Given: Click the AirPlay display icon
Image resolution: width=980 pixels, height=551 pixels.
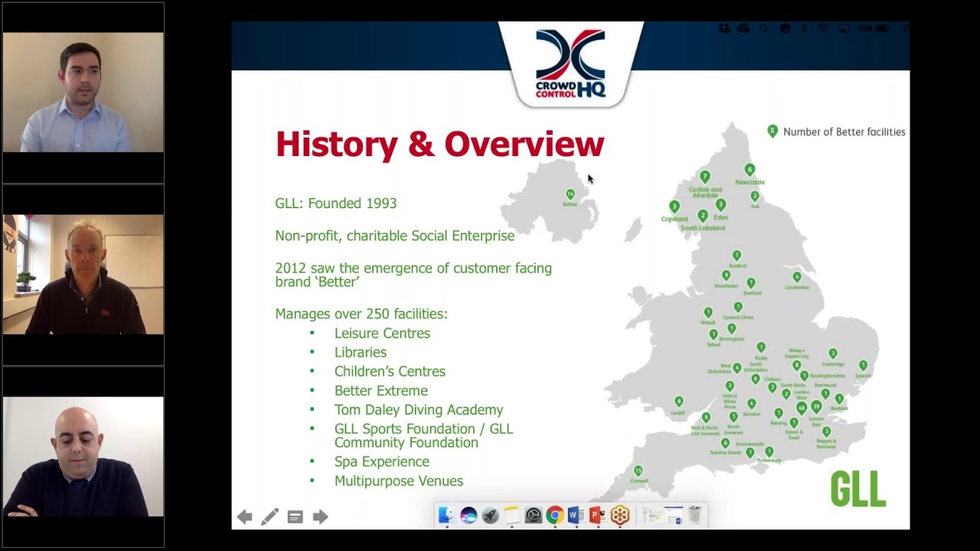Looking at the screenshot, I should [x=843, y=29].
